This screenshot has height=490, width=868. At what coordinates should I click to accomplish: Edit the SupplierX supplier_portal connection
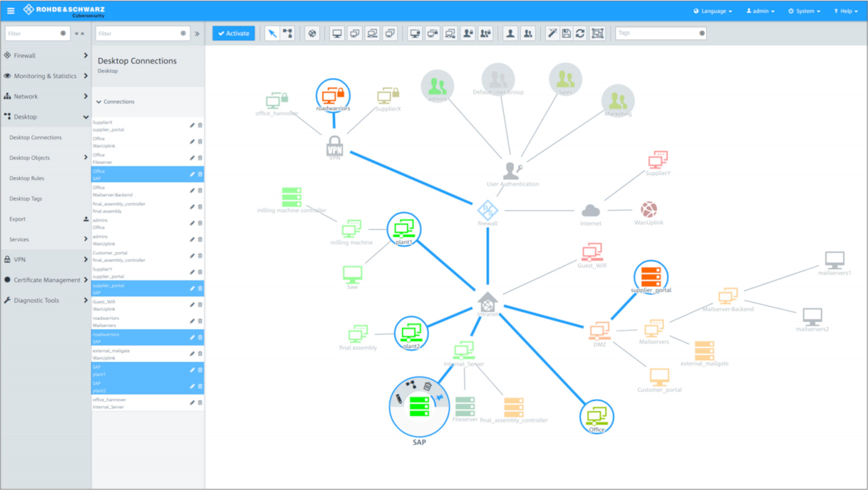192,126
